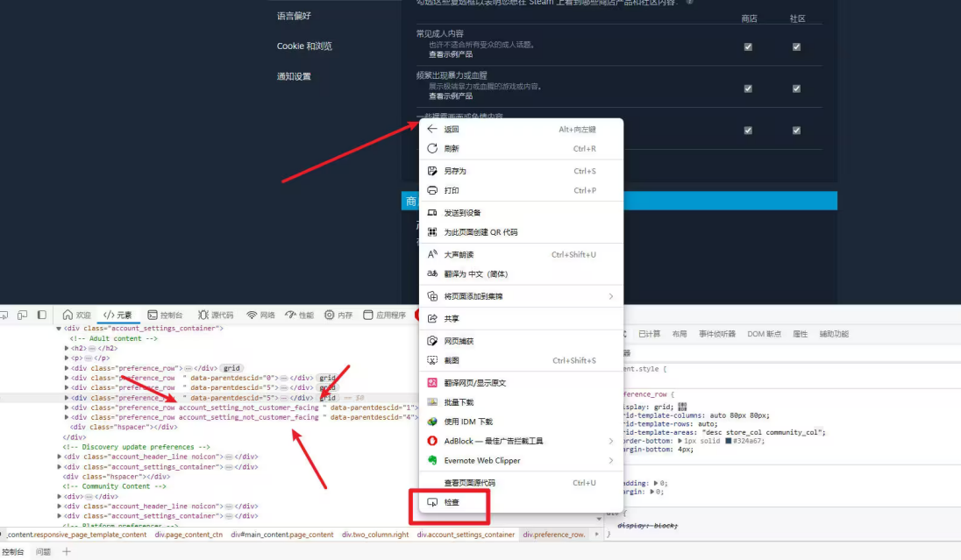Uncheck 商店 checkbox for 常见成人内容
The width and height of the screenshot is (961, 560).
coord(748,47)
